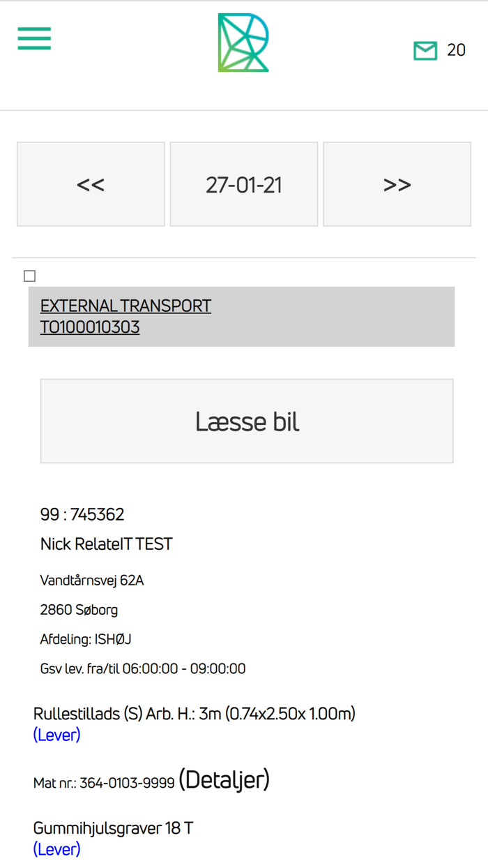Go to the previous day with <<

(x=91, y=184)
